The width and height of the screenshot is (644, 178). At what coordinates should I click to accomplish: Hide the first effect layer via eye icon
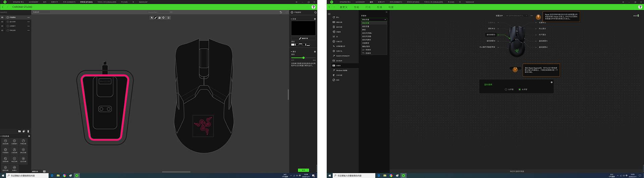tap(2, 17)
